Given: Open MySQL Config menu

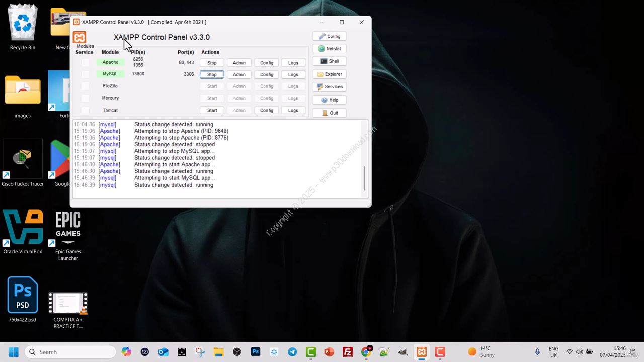Looking at the screenshot, I should click(267, 74).
